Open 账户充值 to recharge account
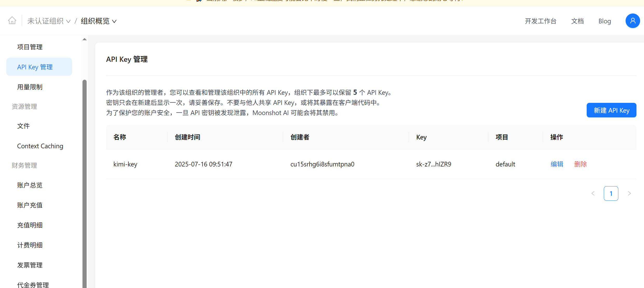 tap(30, 205)
